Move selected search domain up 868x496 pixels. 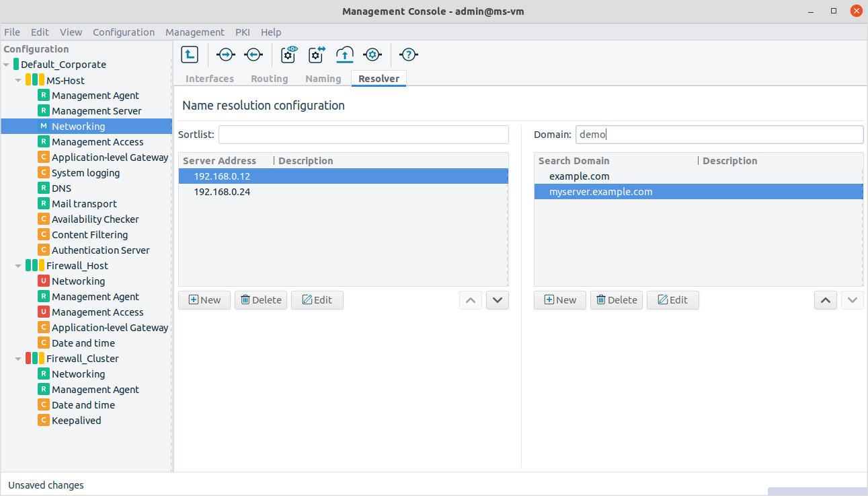pos(826,300)
